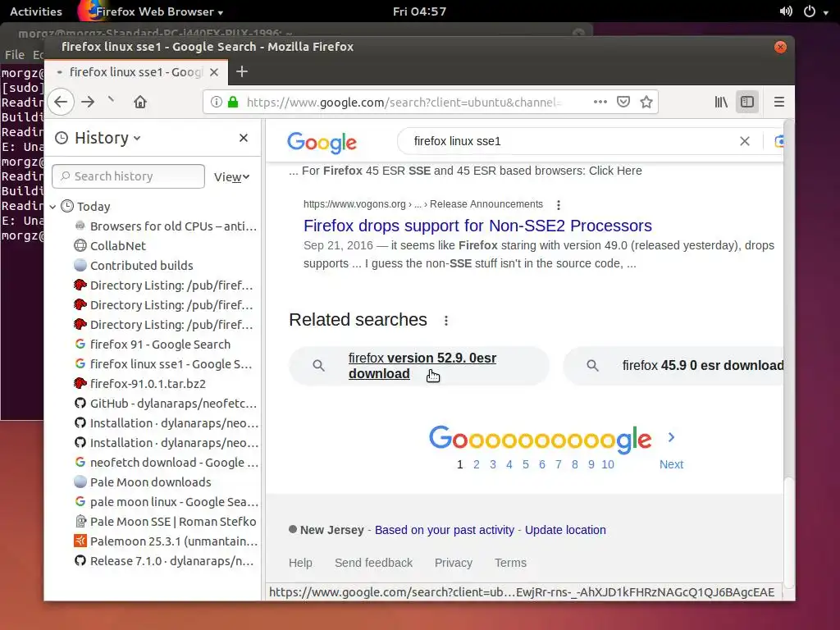This screenshot has width=840, height=630.
Task: Open 'Firefox drops support for Non-SSE2 Processors' result
Action: pyautogui.click(x=477, y=226)
